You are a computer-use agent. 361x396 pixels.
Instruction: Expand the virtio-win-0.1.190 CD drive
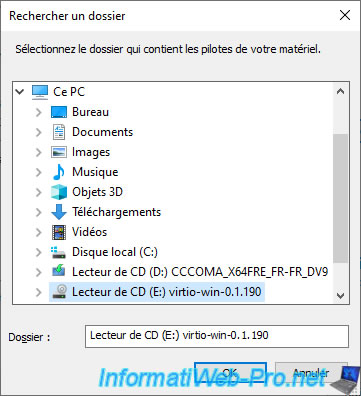[39, 292]
